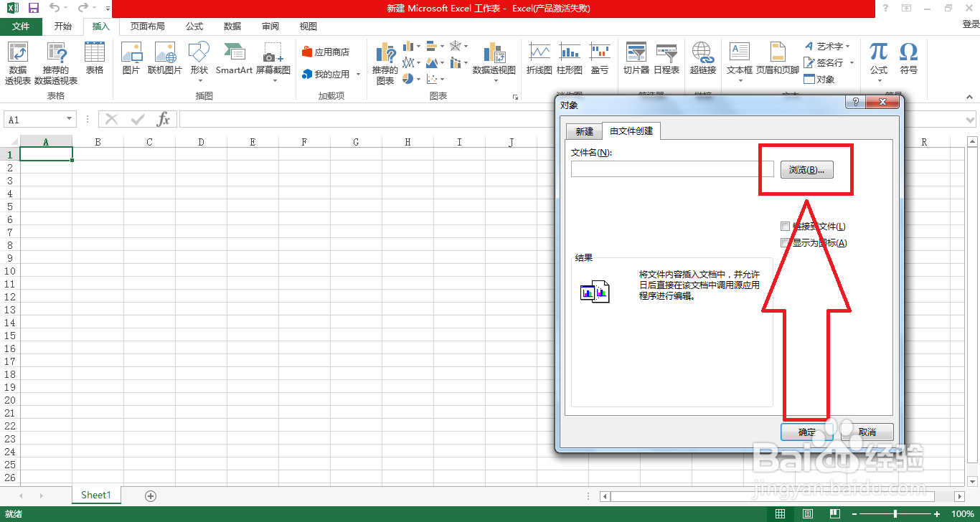Image resolution: width=980 pixels, height=522 pixels.
Task: Click the Browse (浏览) button
Action: [806, 170]
